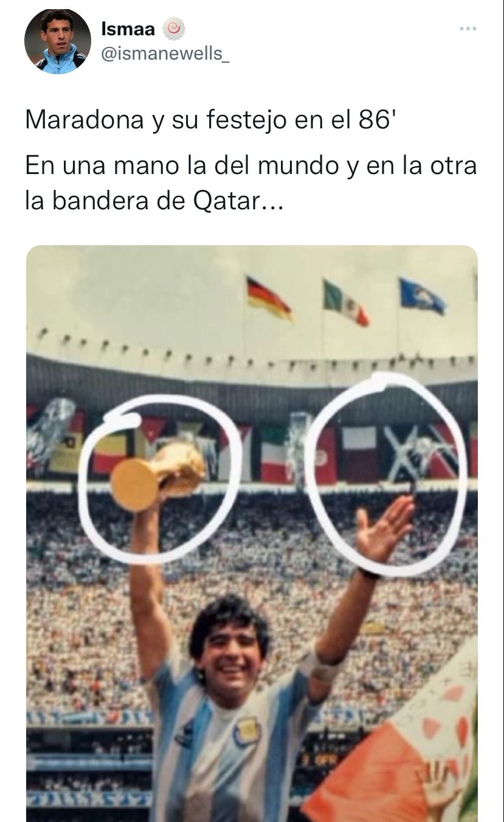Open the @ismanewells_ handle link

pos(165,54)
